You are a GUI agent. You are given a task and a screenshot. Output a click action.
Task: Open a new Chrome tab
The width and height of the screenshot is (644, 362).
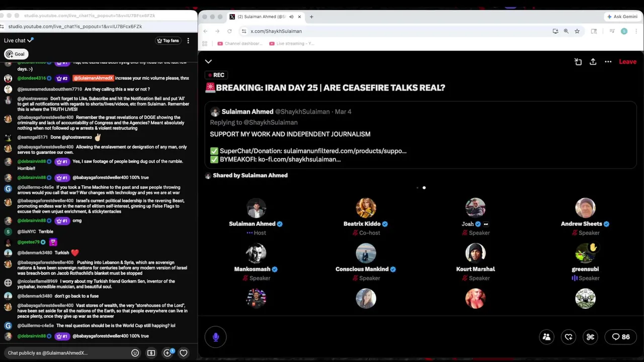click(311, 17)
